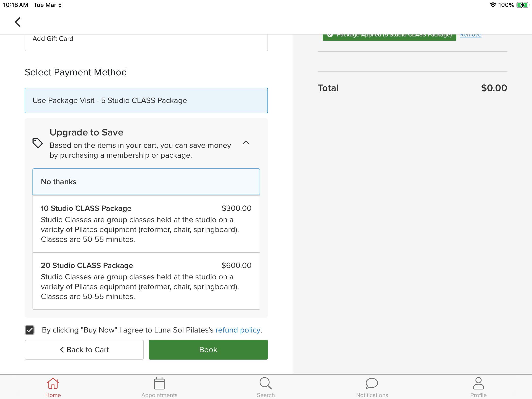Open the Appointments calendar icon
Screen dimensions: 532x399
[x=159, y=384]
